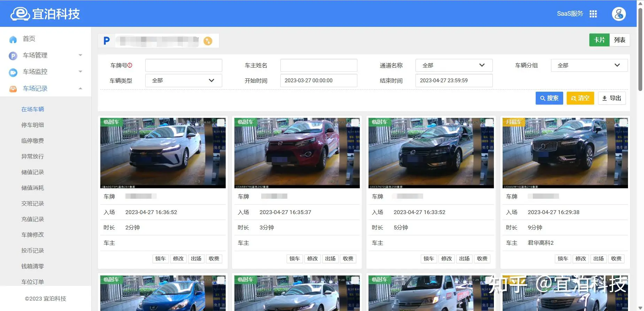Click 收费 on card entered 16:36:52

tap(214, 259)
